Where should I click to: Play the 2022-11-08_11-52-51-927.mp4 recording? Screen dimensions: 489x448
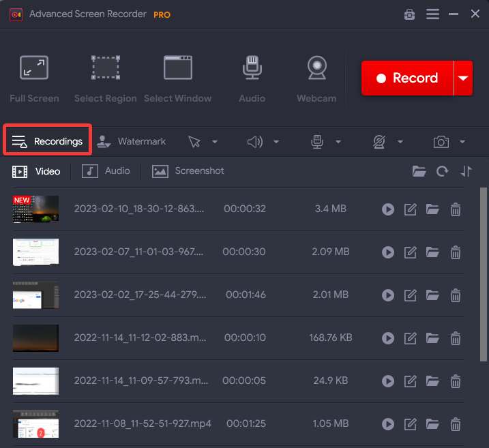pyautogui.click(x=388, y=424)
